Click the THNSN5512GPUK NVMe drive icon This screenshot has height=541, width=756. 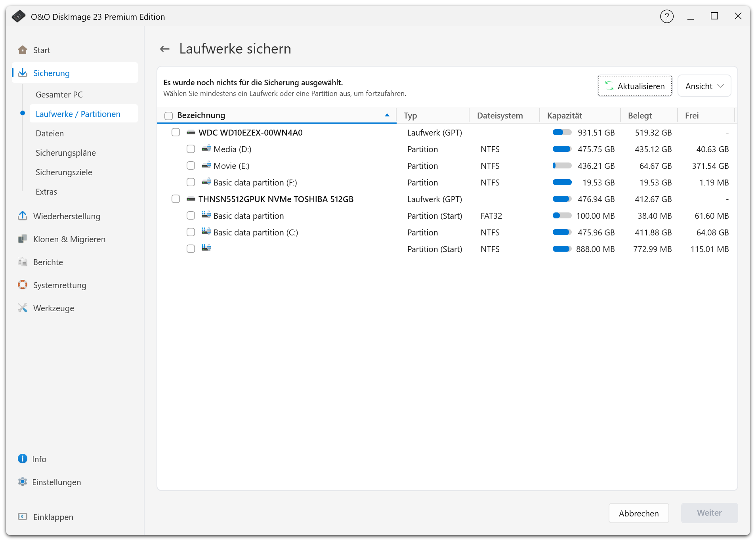coord(191,199)
